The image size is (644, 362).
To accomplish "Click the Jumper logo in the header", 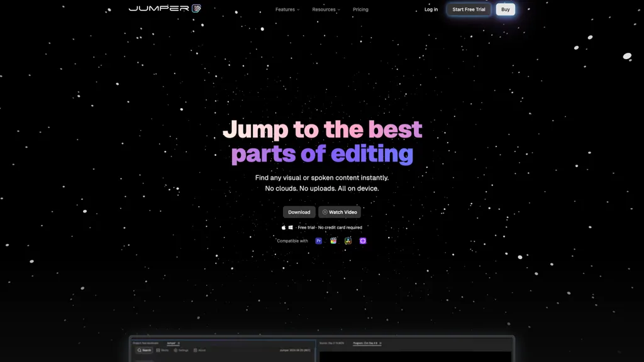I will [x=165, y=8].
